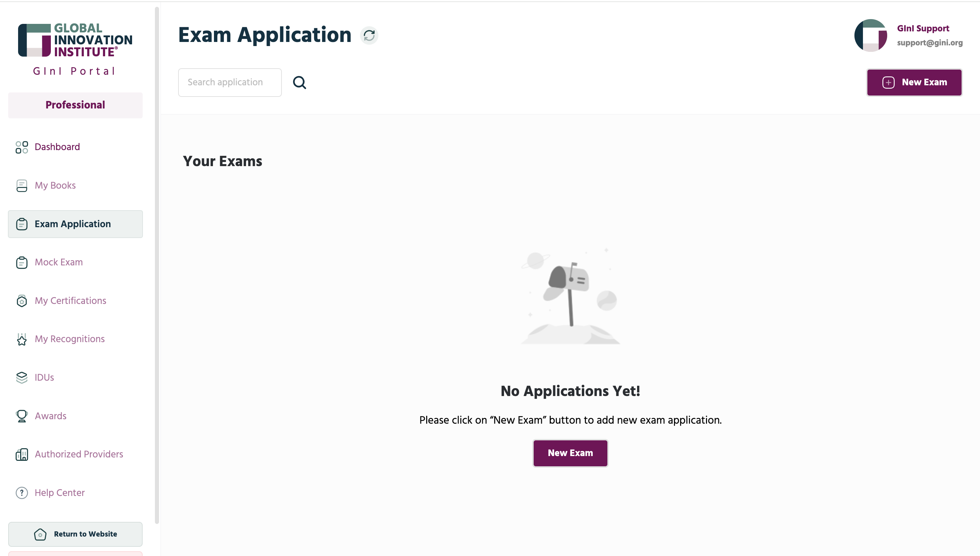Focus the Search application input field
The height and width of the screenshot is (556, 980).
pos(230,83)
